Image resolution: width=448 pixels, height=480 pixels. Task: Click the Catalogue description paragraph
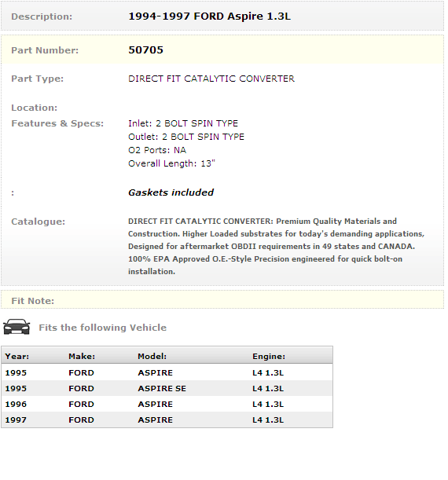[x=276, y=247]
